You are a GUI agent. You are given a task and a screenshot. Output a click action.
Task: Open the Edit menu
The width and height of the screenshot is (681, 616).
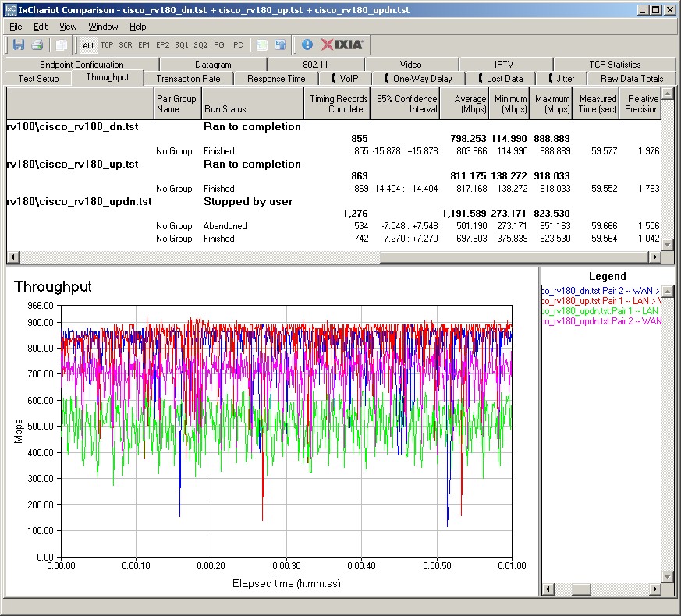[41, 27]
